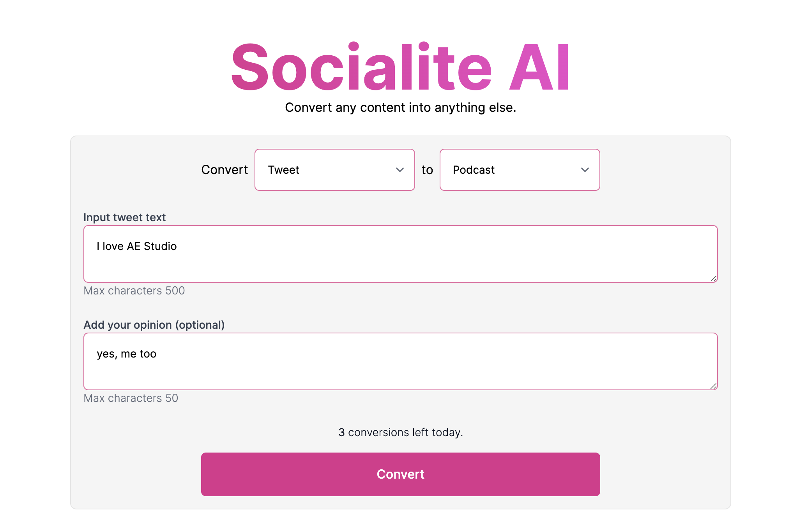799x532 pixels.
Task: Click the chevron arrow on the Podcast dropdown
Action: (585, 170)
